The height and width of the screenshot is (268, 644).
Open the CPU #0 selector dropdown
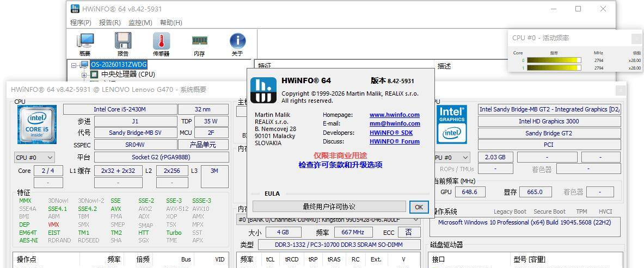34,158
